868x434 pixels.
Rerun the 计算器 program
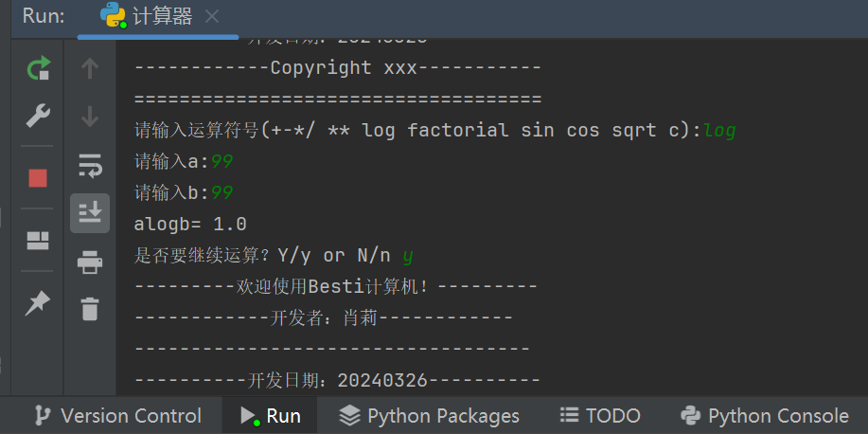coord(38,68)
